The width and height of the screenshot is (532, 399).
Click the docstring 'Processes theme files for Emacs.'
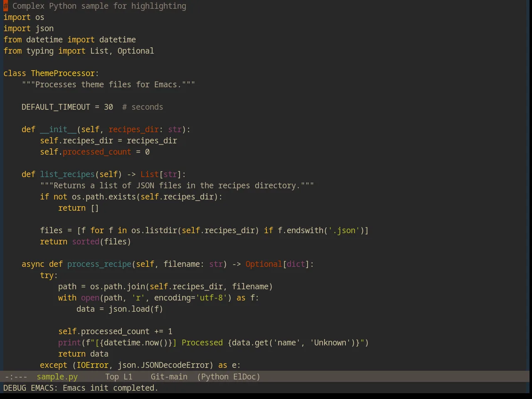pos(108,84)
